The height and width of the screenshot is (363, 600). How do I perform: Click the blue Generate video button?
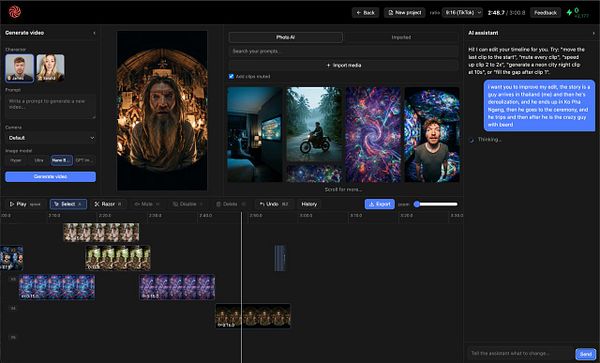tap(50, 177)
